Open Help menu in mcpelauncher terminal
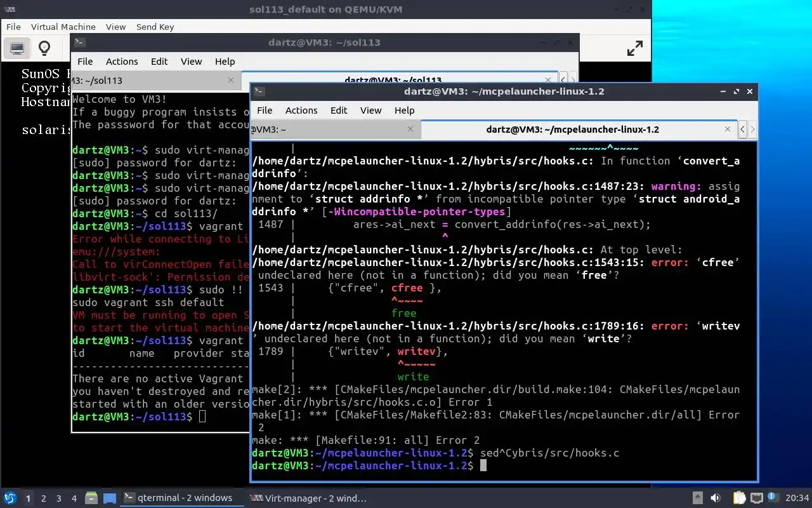Viewport: 812px width, 508px height. [404, 110]
